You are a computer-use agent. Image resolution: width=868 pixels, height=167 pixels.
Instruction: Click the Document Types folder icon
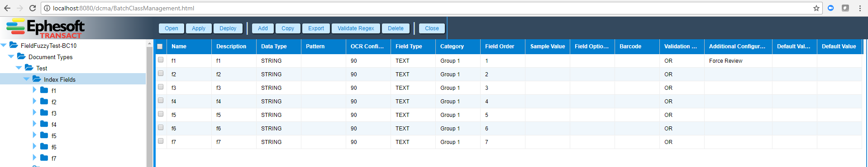coord(21,56)
